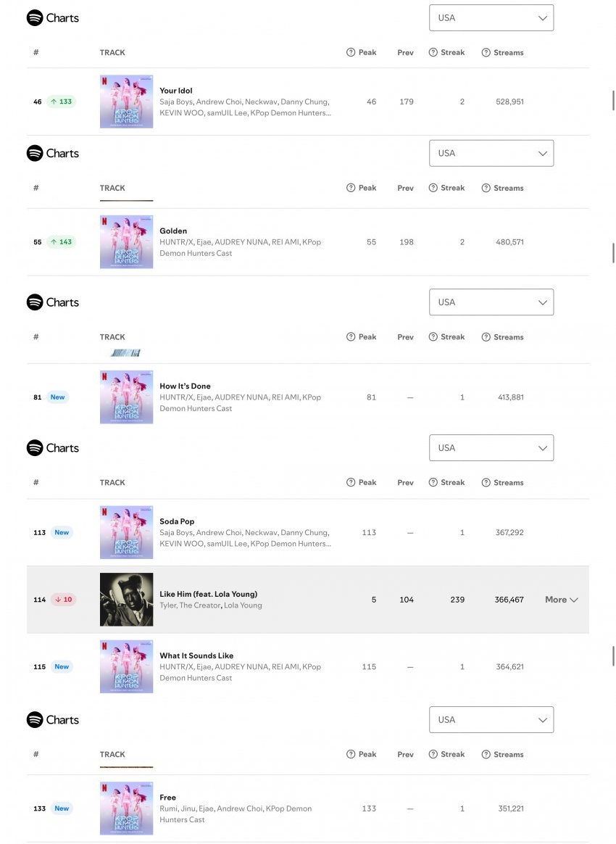Click New badge beside the Free track

pos(62,808)
